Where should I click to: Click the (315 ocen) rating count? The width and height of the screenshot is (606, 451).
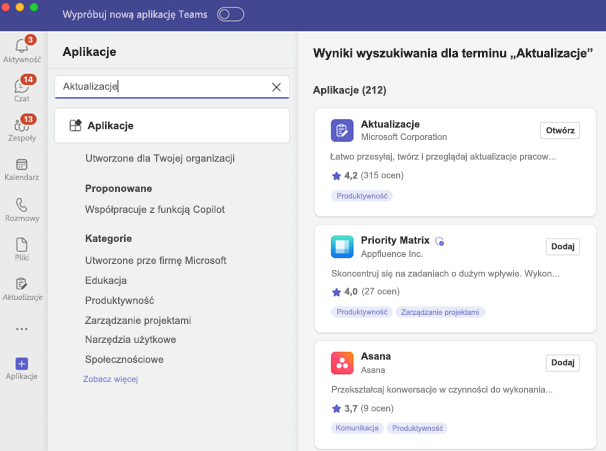(x=382, y=175)
